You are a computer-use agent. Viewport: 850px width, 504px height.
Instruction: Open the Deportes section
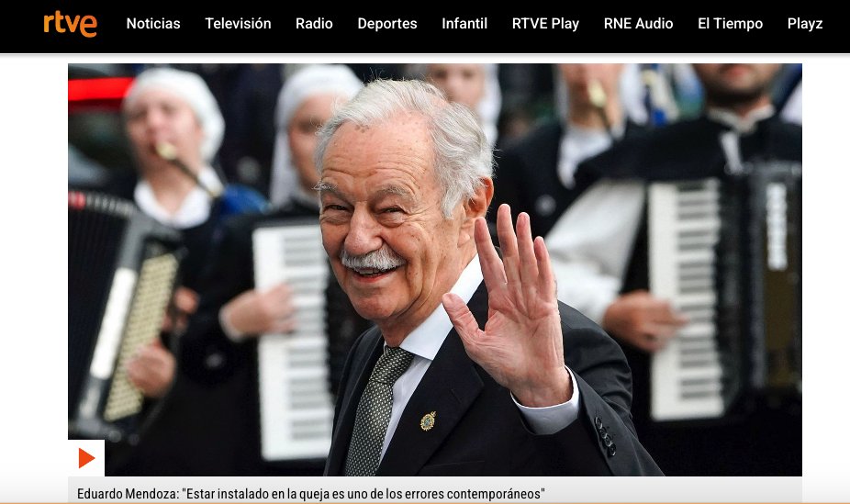tap(387, 24)
